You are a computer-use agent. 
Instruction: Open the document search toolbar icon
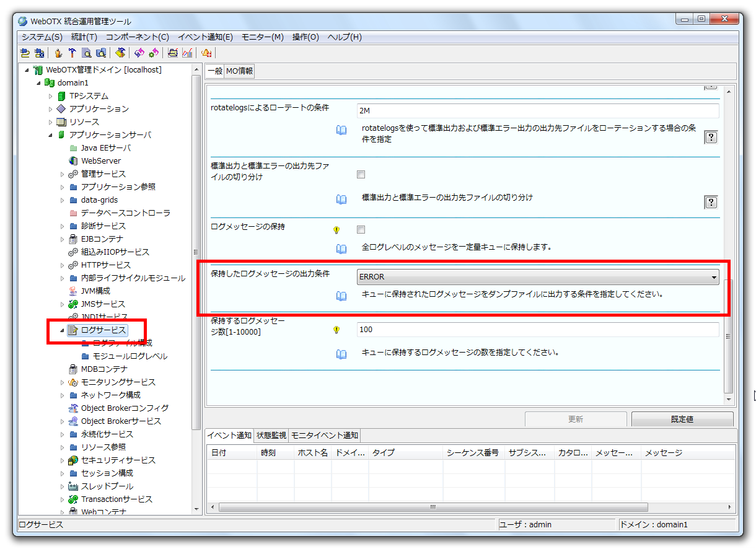pos(87,53)
